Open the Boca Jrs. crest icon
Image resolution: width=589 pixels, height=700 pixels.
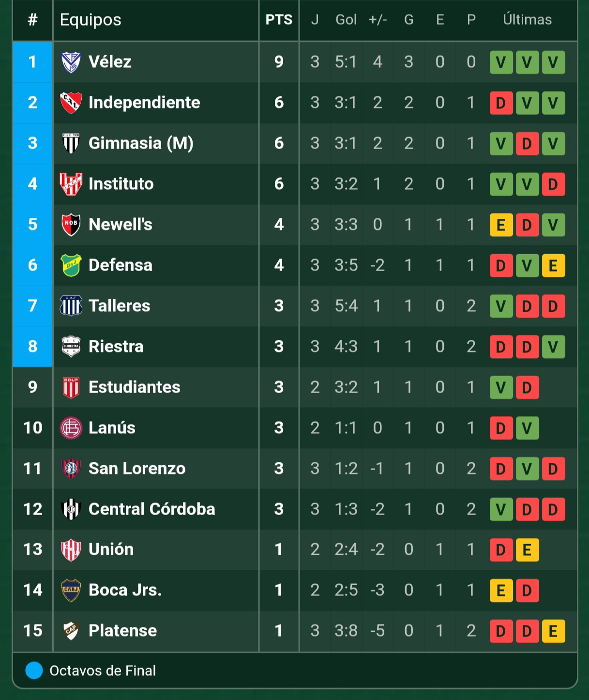pos(71,590)
